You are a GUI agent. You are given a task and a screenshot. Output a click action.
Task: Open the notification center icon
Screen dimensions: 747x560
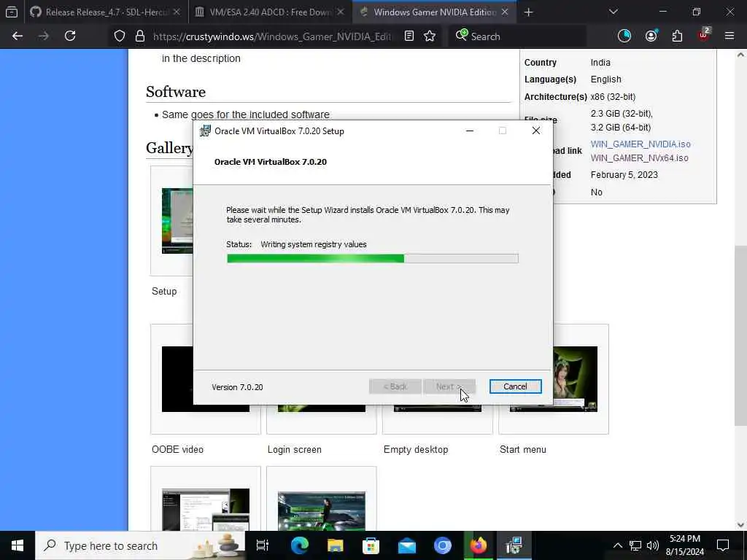tap(723, 545)
